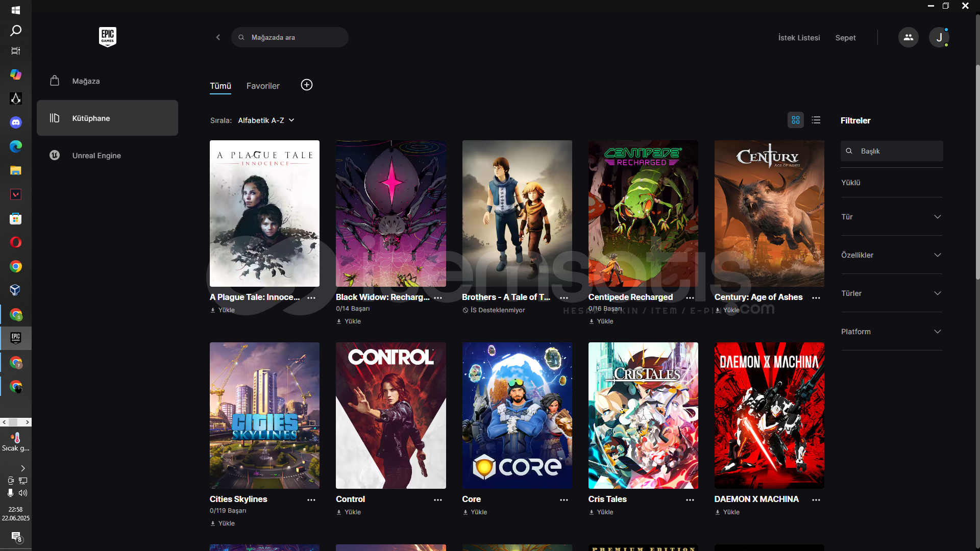Click in the Başlık filter field
The width and height of the screenshot is (980, 551).
(x=892, y=151)
